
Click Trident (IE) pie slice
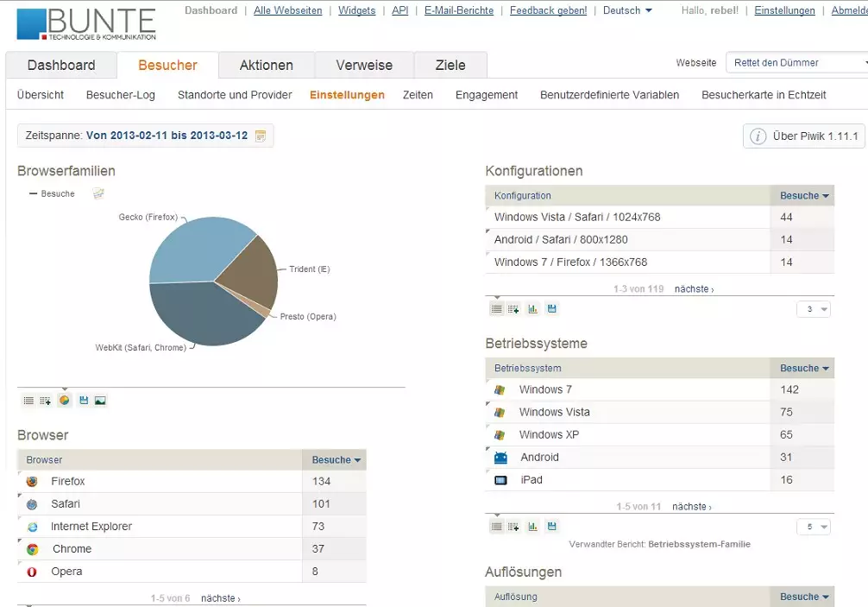point(252,271)
